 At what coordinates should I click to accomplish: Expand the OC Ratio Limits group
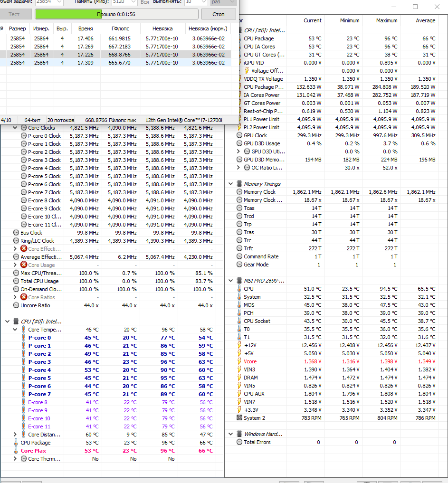(x=238, y=168)
